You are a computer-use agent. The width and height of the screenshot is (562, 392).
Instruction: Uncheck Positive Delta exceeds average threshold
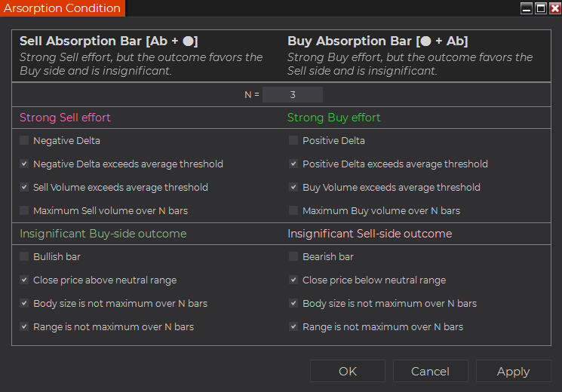coord(294,164)
